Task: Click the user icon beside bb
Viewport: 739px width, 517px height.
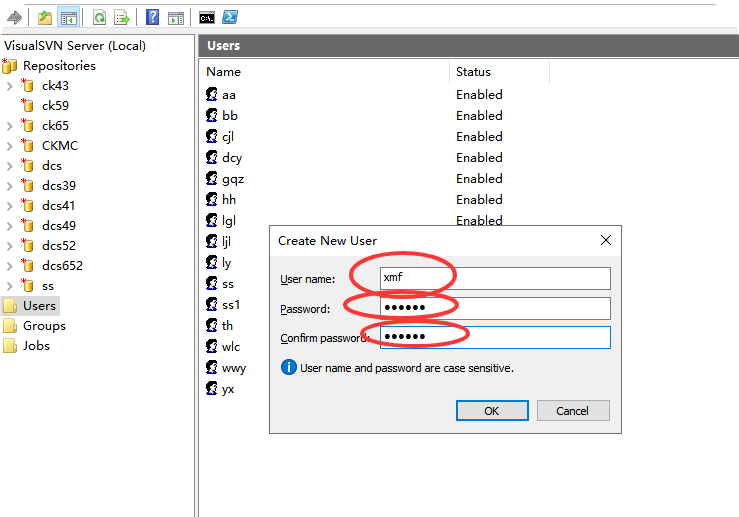Action: pos(212,115)
